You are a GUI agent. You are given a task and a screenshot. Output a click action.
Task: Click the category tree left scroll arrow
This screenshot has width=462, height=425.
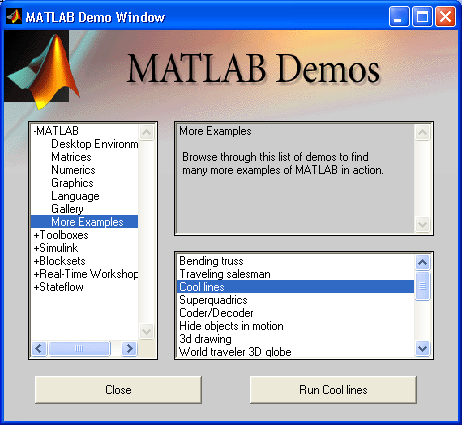(39, 349)
